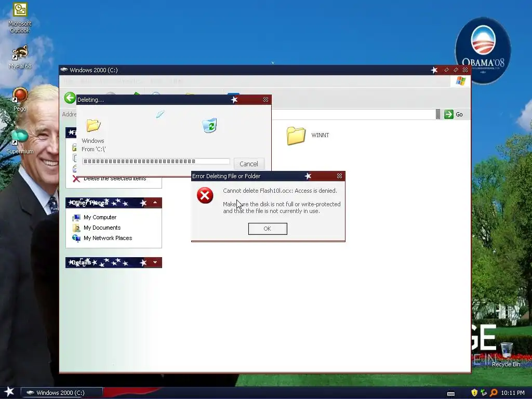532x399 pixels.
Task: Click the From 'C:\' text
Action: coord(94,149)
